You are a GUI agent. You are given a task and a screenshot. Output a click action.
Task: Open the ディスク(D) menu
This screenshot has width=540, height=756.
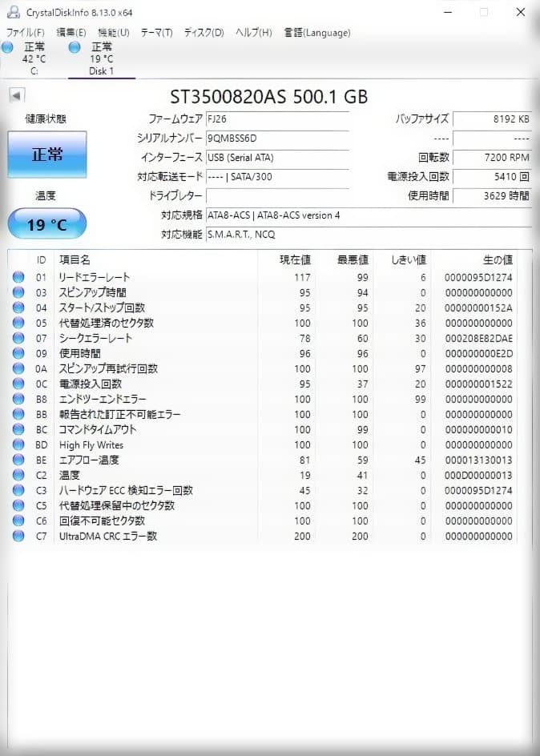204,33
